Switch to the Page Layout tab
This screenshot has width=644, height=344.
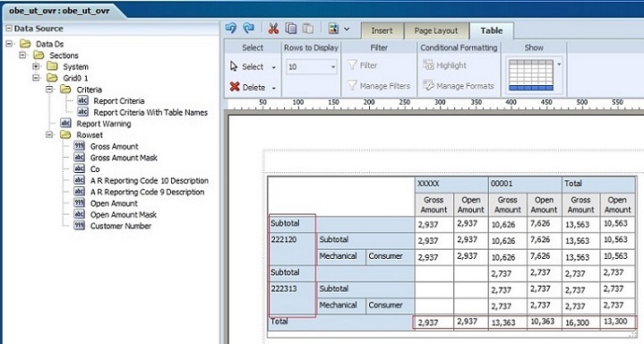click(x=436, y=30)
